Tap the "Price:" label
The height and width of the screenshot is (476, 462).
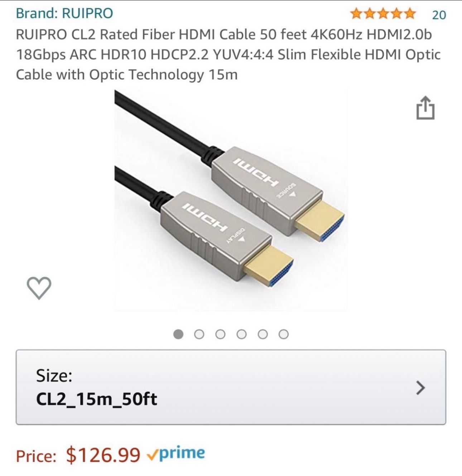click(x=36, y=456)
